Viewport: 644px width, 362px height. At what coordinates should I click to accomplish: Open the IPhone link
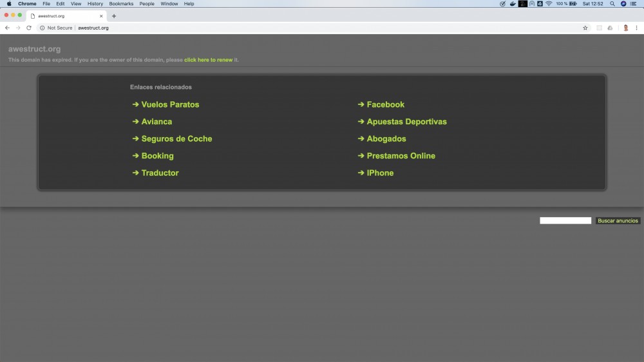click(x=380, y=173)
